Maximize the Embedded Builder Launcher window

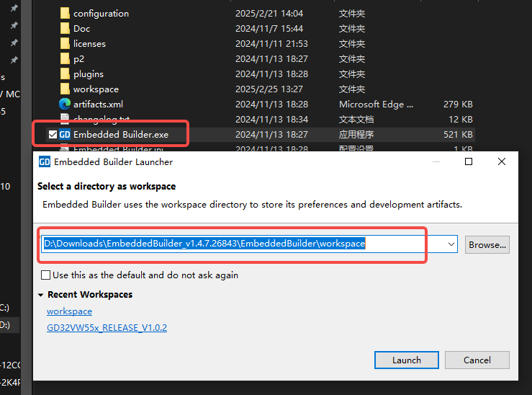pos(469,162)
